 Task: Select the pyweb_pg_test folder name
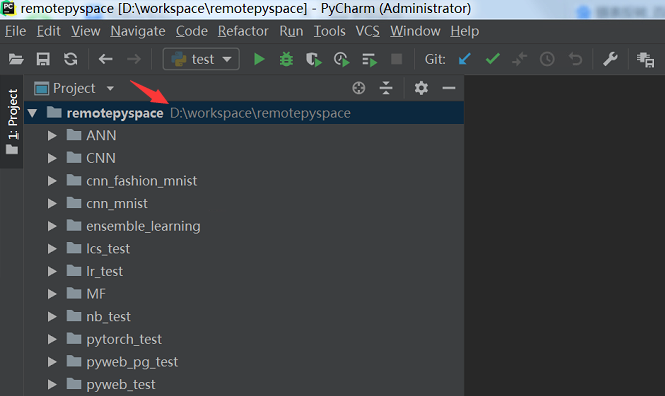pyautogui.click(x=132, y=362)
